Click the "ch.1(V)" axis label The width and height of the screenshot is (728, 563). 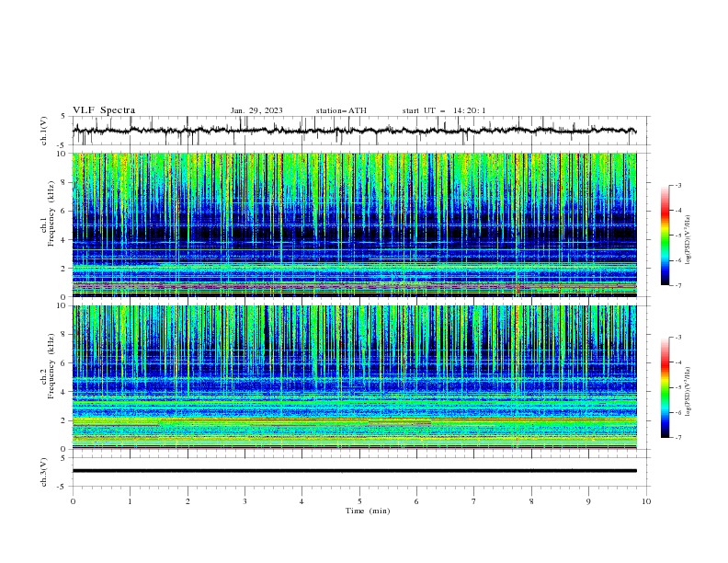coord(44,131)
